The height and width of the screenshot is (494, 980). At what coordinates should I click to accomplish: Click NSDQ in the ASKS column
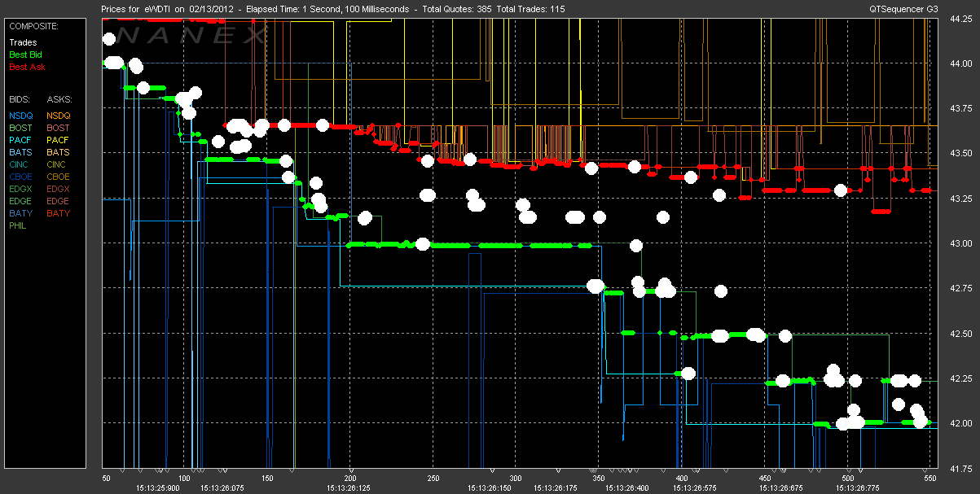(59, 116)
